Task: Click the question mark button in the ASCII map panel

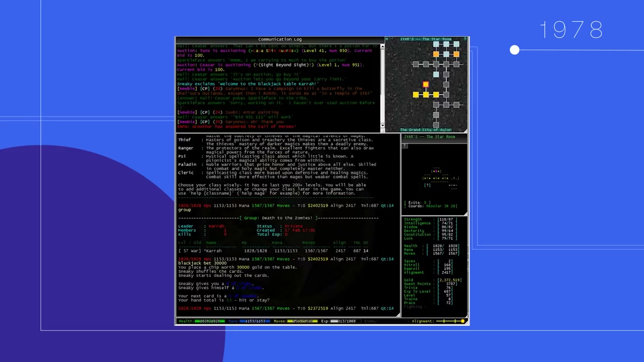Action: (x=405, y=146)
